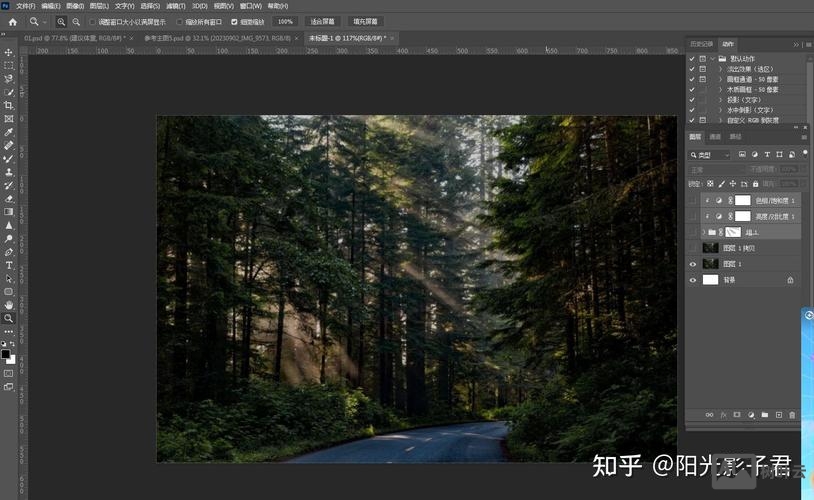814x500 pixels.
Task: Add a layer style (fx) icon
Action: [723, 415]
